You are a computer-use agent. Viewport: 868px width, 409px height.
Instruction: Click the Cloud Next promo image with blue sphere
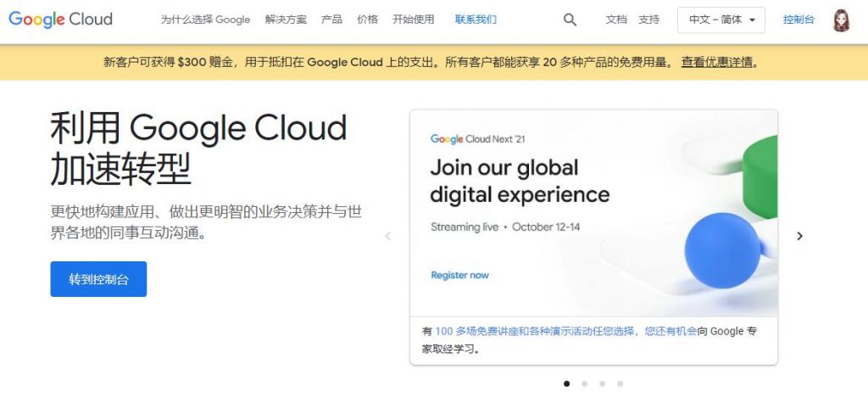click(x=594, y=213)
